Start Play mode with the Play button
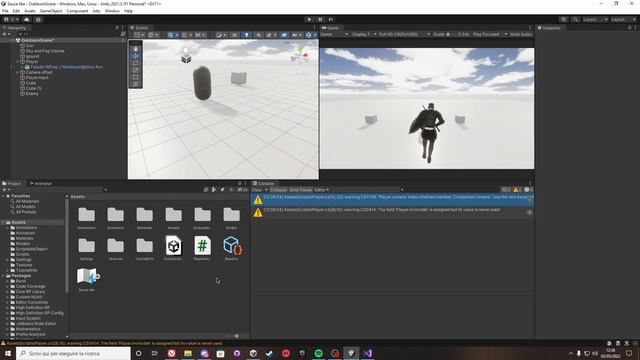The width and height of the screenshot is (640, 360). point(309,19)
